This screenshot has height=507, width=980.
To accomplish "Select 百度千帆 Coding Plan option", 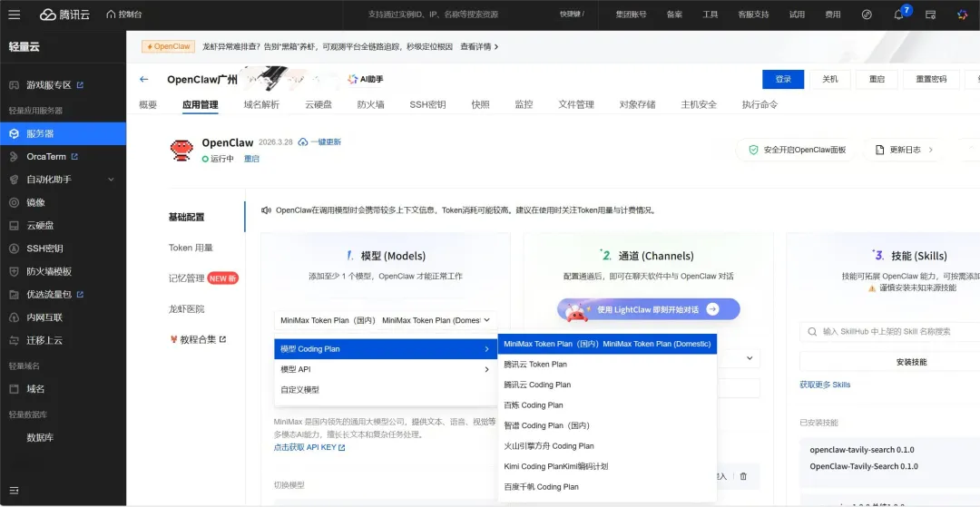I will (x=607, y=487).
